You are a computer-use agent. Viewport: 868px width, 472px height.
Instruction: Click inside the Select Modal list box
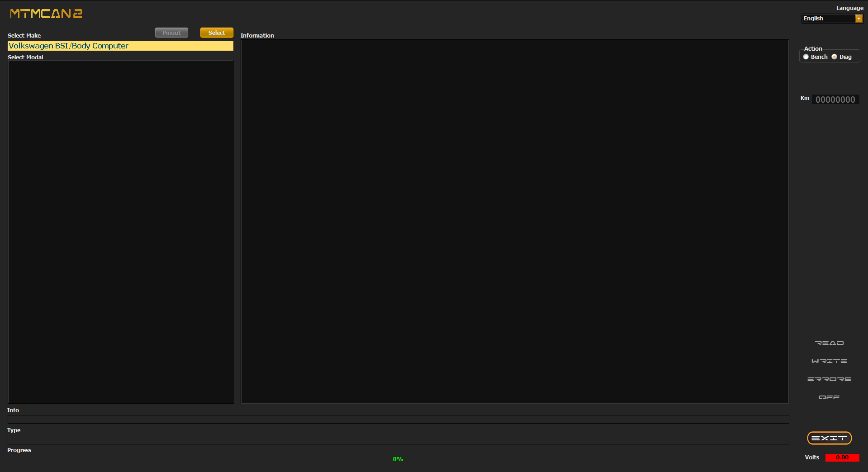[x=120, y=232]
